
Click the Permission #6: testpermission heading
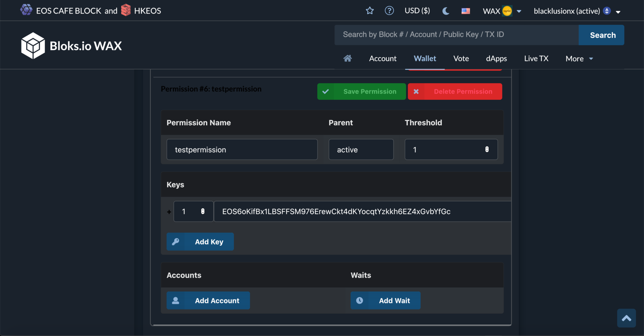click(x=211, y=89)
